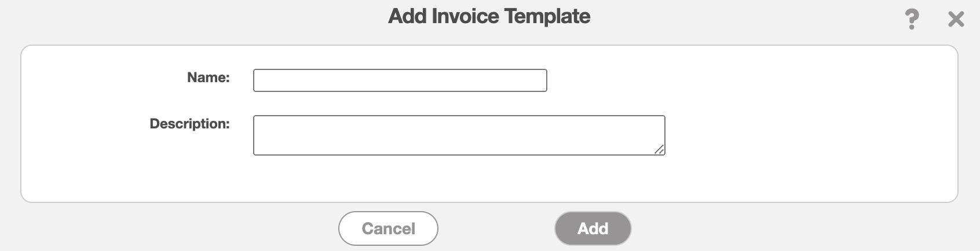Dismiss dialog using the X icon

[x=956, y=20]
